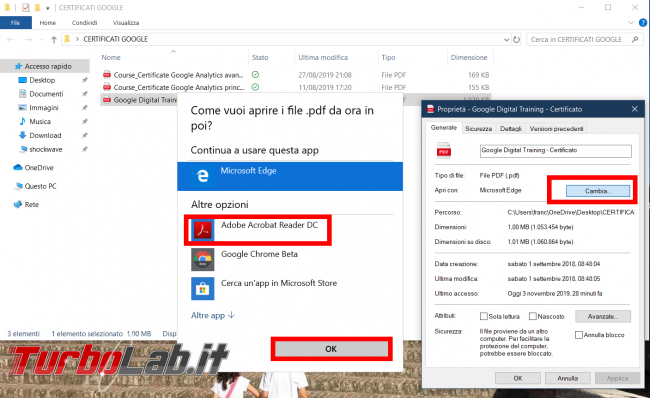Click the Applica button
The height and width of the screenshot is (398, 650).
pyautogui.click(x=617, y=378)
